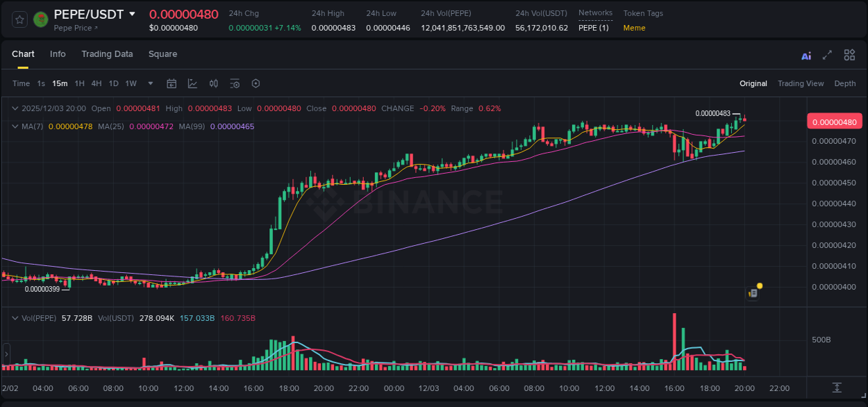Open the Meme token tag link
The height and width of the screenshot is (407, 868).
point(635,28)
